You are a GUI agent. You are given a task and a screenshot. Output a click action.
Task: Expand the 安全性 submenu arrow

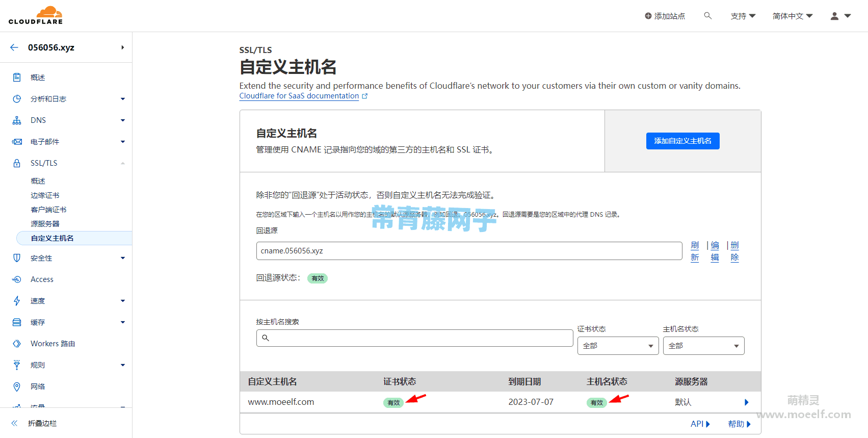[x=123, y=258]
